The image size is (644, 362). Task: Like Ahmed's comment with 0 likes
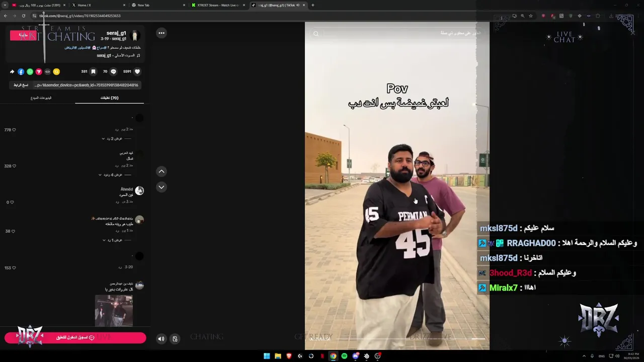12,202
